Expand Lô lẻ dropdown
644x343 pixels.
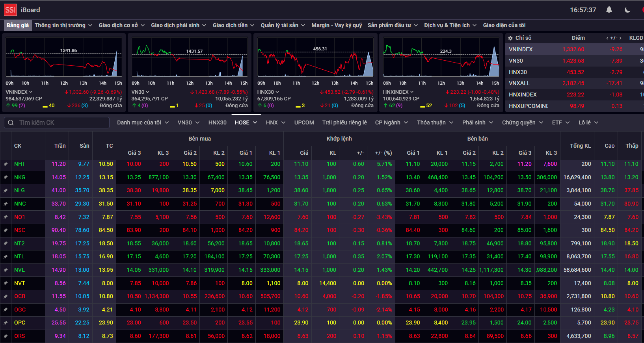[588, 122]
